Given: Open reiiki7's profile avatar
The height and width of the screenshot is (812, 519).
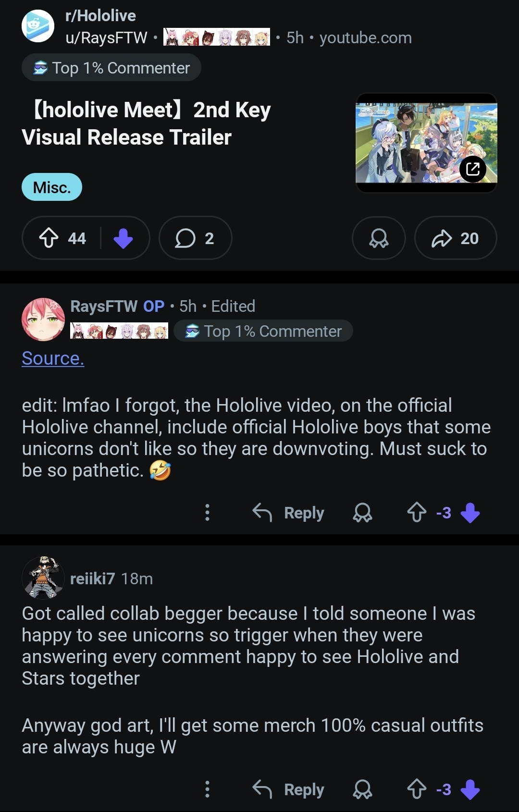Looking at the screenshot, I should pos(43,578).
